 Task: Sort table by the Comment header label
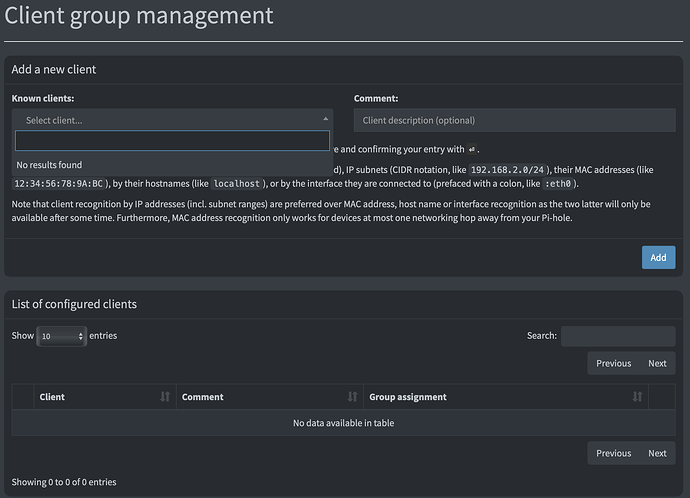[202, 397]
